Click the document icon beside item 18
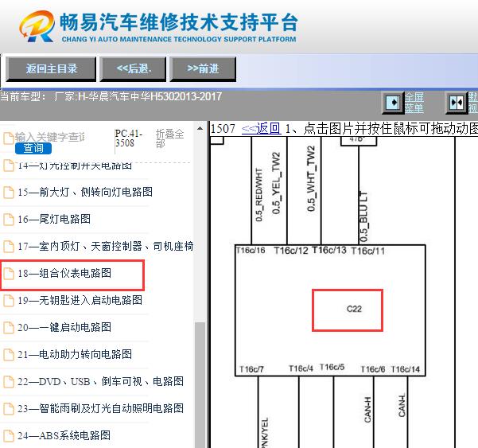This screenshot has height=448, width=478. coord(9,274)
